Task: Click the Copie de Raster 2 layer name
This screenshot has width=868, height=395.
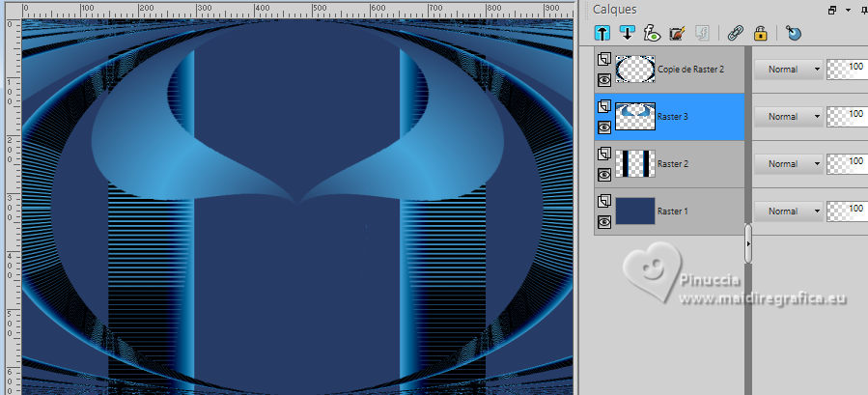Action: (x=690, y=70)
